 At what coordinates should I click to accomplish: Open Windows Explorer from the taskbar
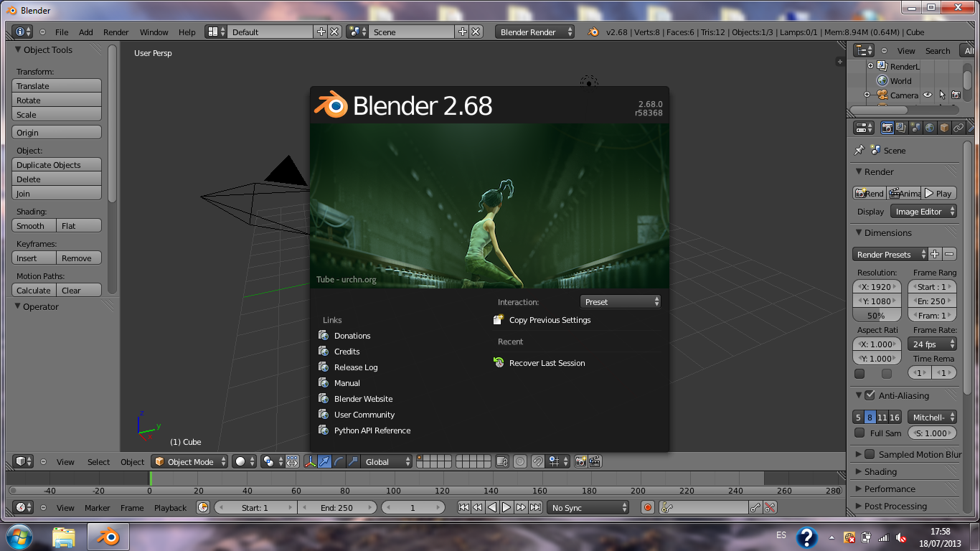[x=64, y=537]
